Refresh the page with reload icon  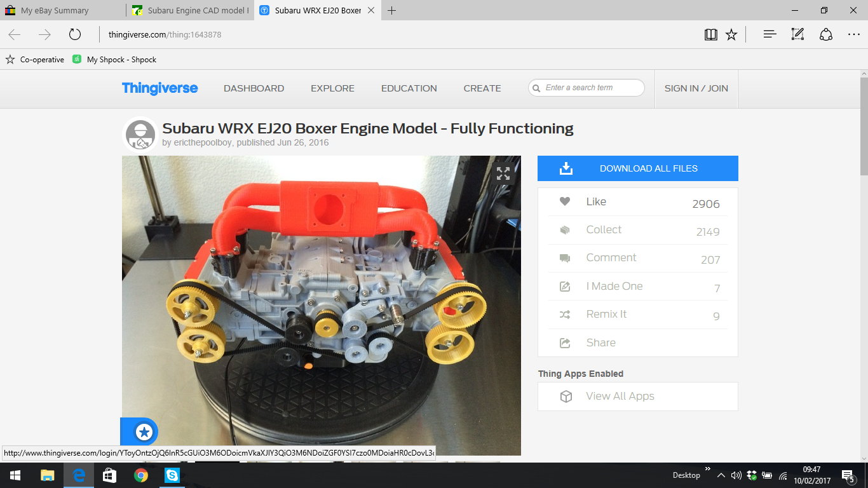75,35
